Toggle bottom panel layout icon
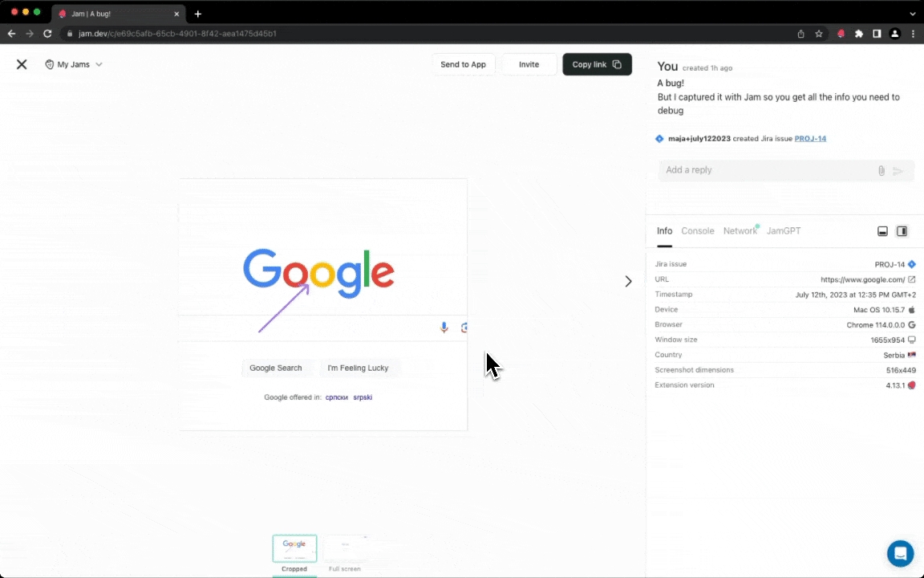 [x=882, y=231]
